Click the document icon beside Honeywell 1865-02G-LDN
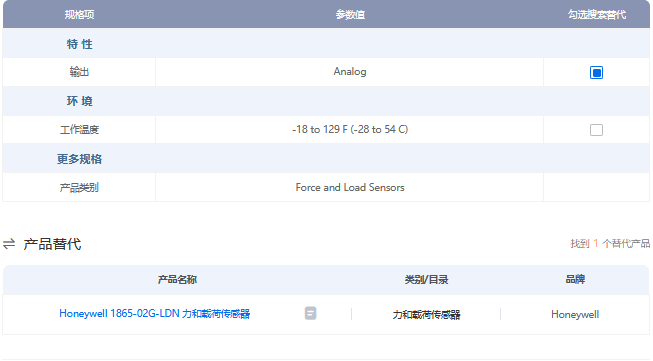 coord(310,313)
